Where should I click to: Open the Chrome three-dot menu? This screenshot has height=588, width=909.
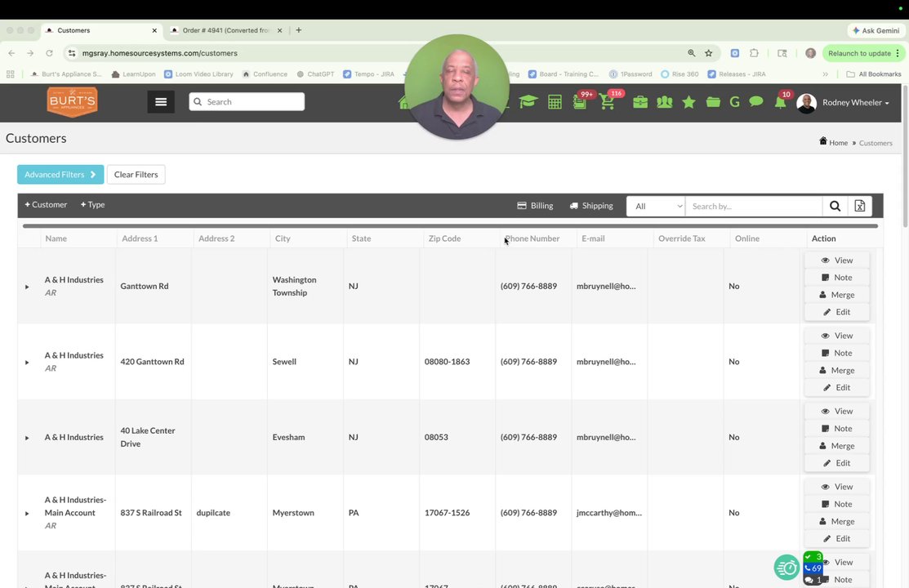tap(898, 53)
